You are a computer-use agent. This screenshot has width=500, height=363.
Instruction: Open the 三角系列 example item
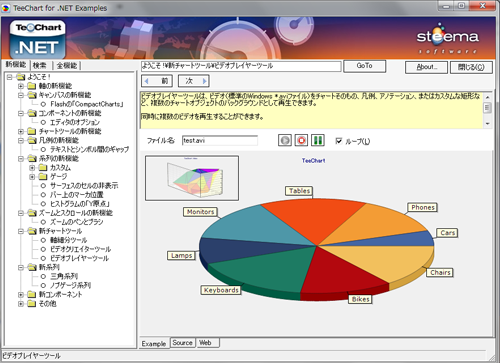point(64,276)
